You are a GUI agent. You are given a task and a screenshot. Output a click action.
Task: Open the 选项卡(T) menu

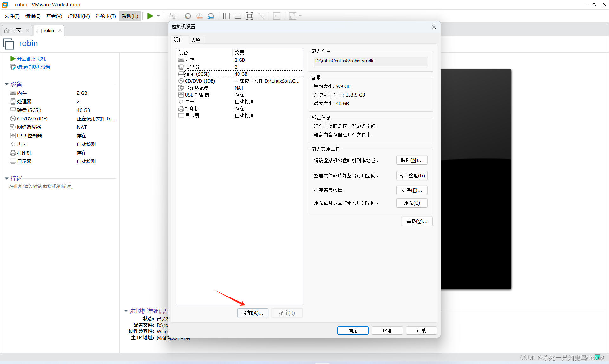pos(106,16)
